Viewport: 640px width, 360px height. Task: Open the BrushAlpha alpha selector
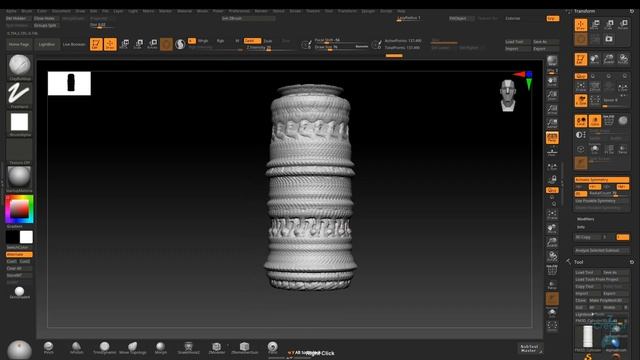coord(19,122)
